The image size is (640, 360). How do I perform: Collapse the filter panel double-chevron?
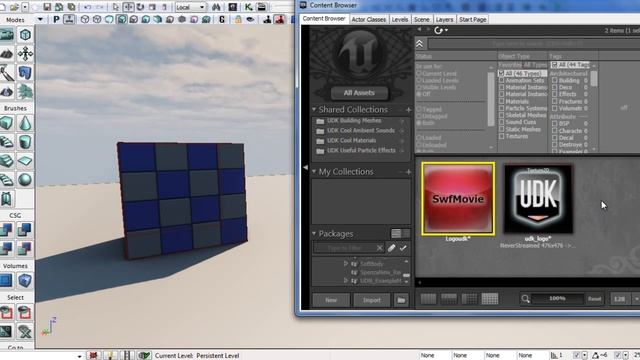[420, 44]
